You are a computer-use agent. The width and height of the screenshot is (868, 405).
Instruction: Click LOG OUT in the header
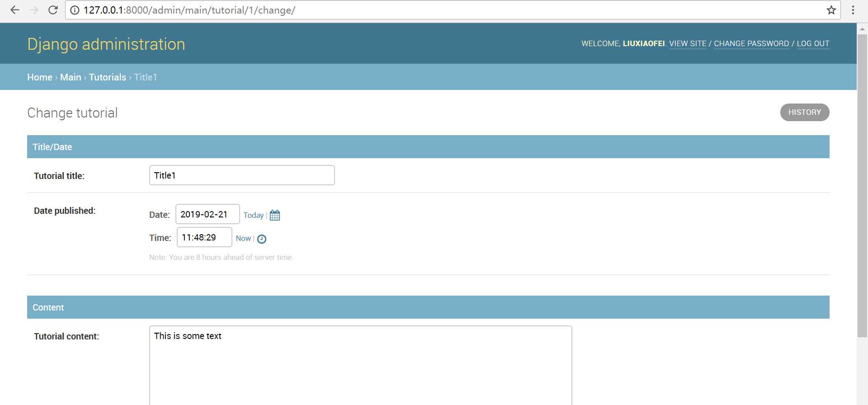coord(813,43)
